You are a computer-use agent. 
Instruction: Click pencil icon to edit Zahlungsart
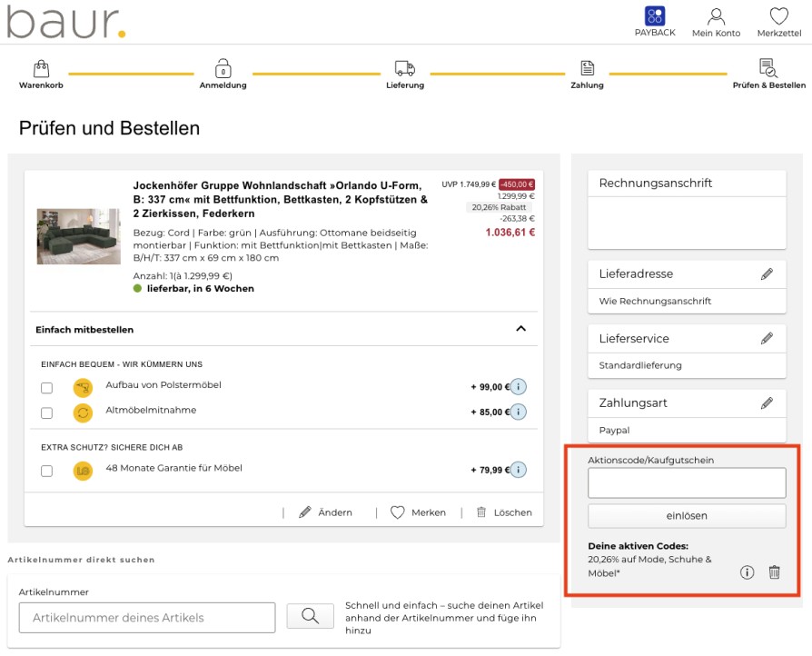pyautogui.click(x=767, y=403)
